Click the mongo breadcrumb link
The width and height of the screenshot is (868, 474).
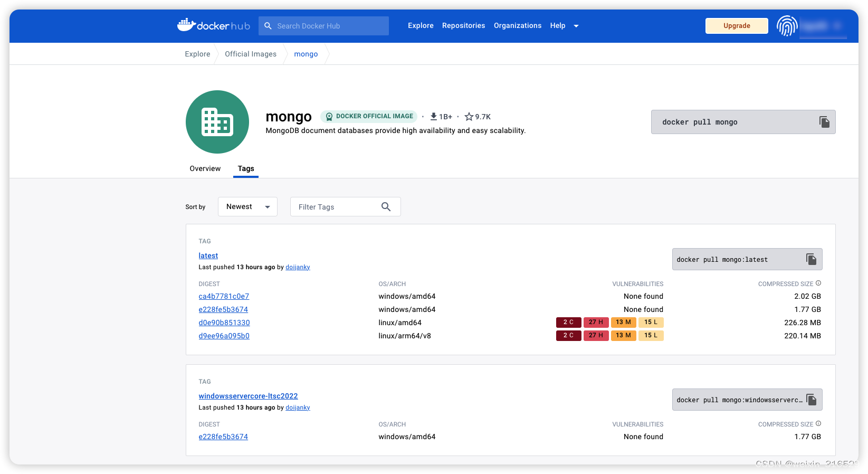click(x=306, y=54)
